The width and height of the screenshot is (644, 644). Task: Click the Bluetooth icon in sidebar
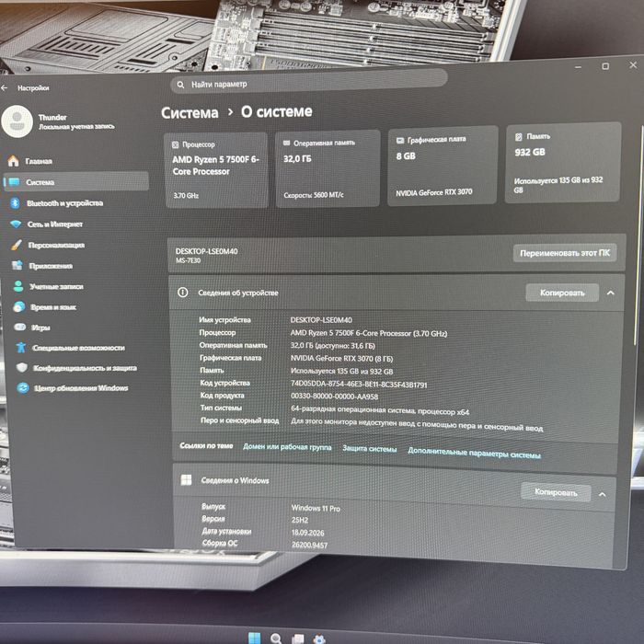click(16, 203)
